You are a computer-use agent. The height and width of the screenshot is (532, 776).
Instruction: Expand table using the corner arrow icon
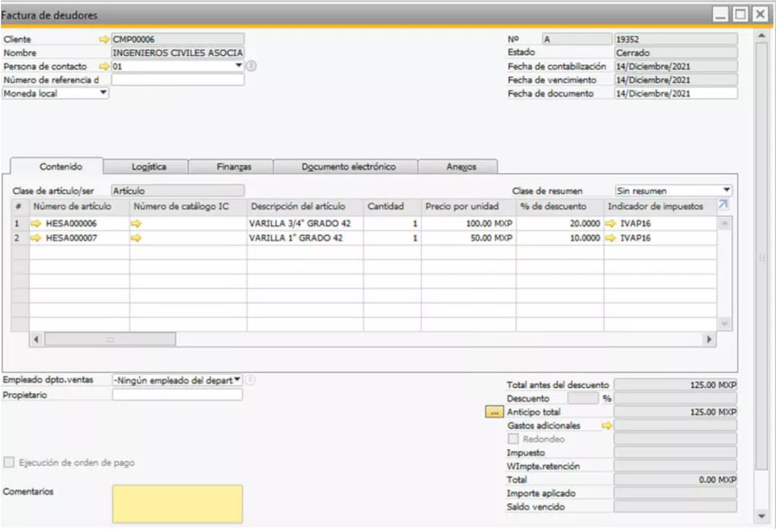coord(723,205)
